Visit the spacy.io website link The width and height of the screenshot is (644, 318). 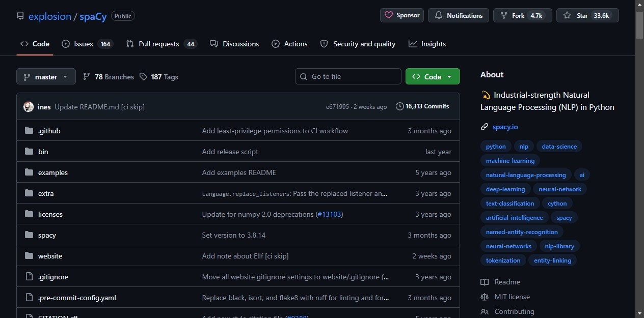[x=505, y=127]
